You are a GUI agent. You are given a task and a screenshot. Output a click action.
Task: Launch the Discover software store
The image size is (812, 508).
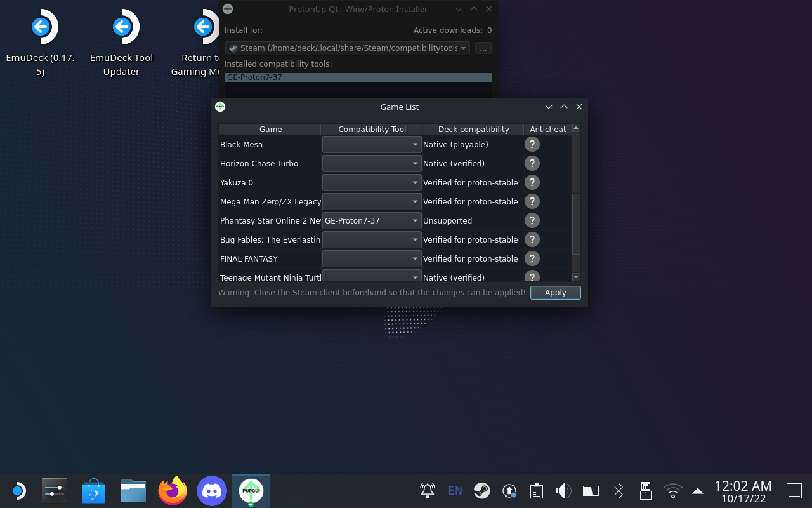94,491
